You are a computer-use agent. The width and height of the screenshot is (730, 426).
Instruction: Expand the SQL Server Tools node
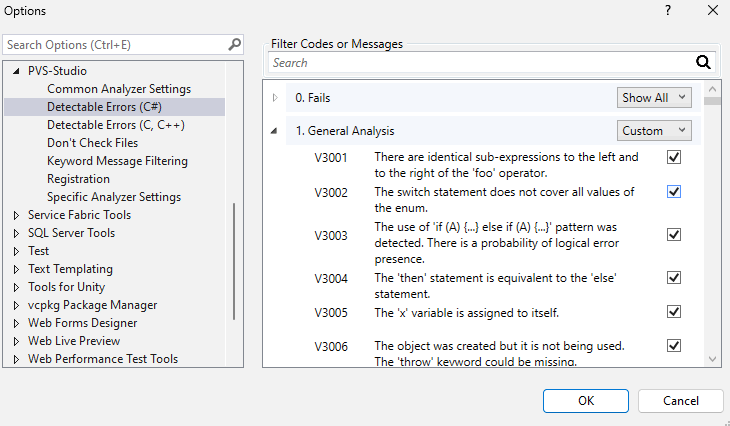pos(16,233)
